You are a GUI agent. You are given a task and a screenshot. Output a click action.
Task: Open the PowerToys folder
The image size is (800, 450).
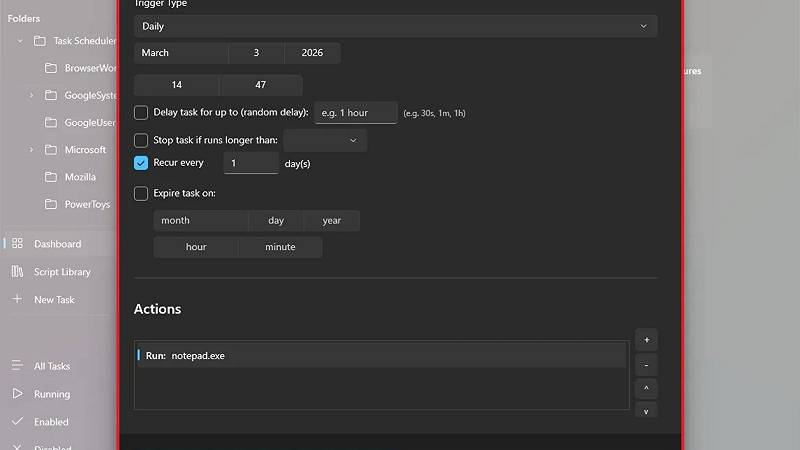87,204
